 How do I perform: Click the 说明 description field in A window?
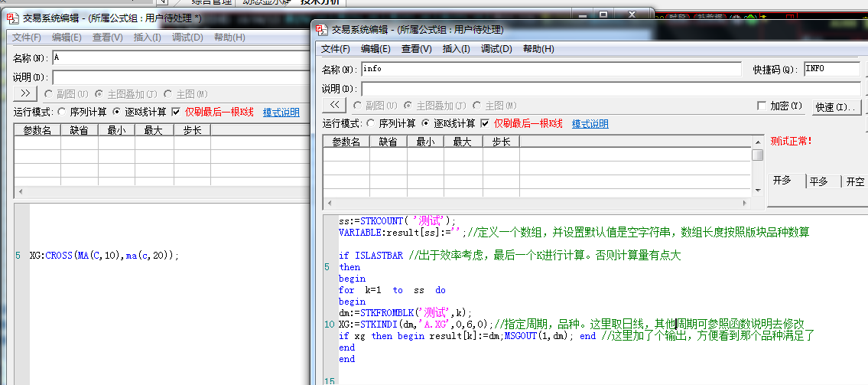pos(181,77)
